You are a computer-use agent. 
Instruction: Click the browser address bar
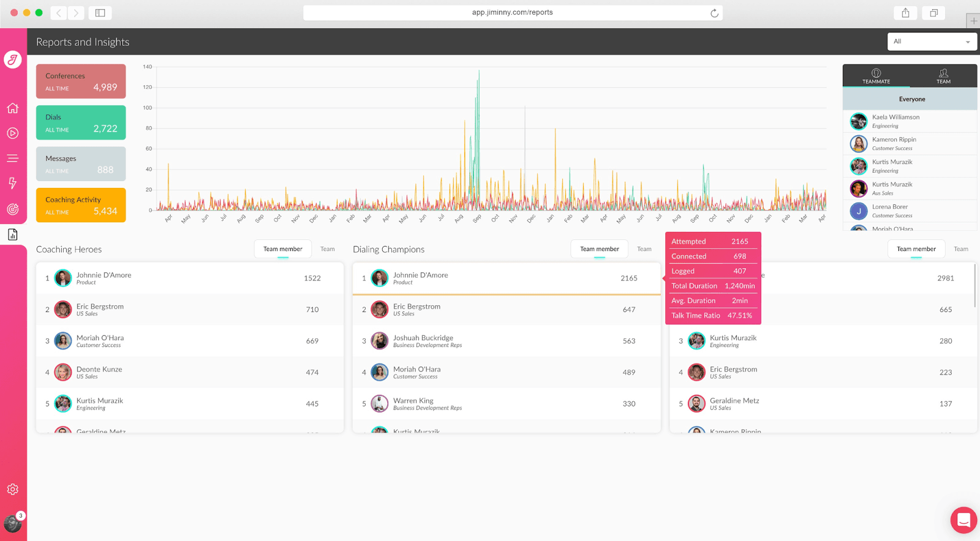pyautogui.click(x=513, y=13)
